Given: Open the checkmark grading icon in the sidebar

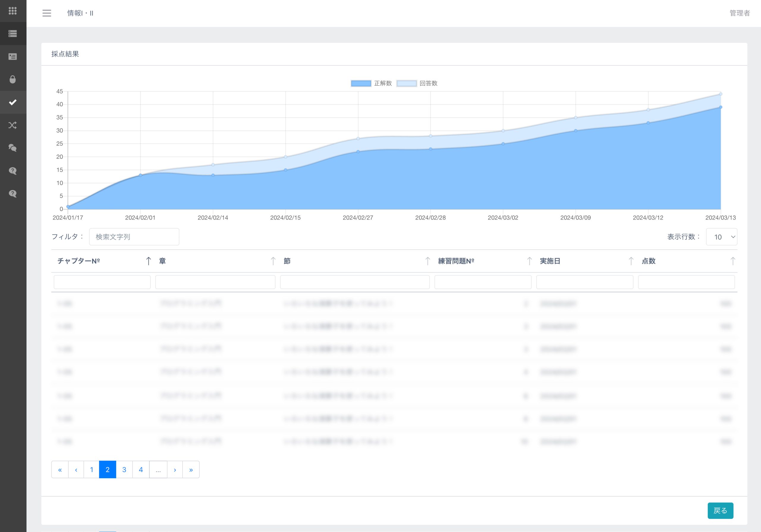Looking at the screenshot, I should 12,103.
